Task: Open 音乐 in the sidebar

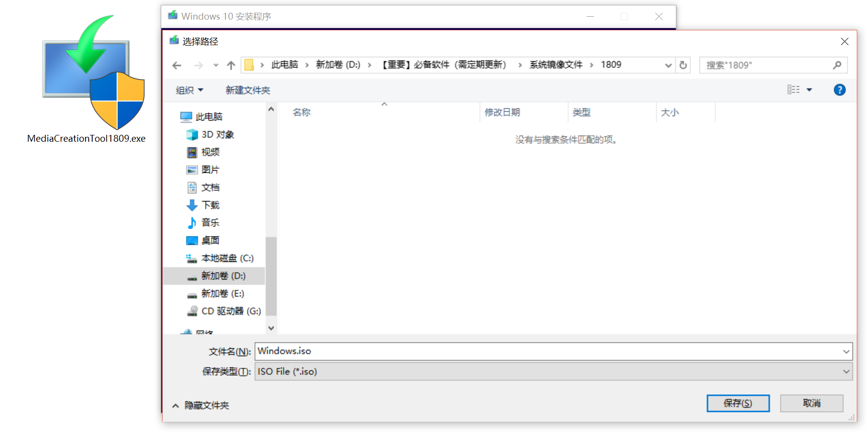Action: pos(203,223)
